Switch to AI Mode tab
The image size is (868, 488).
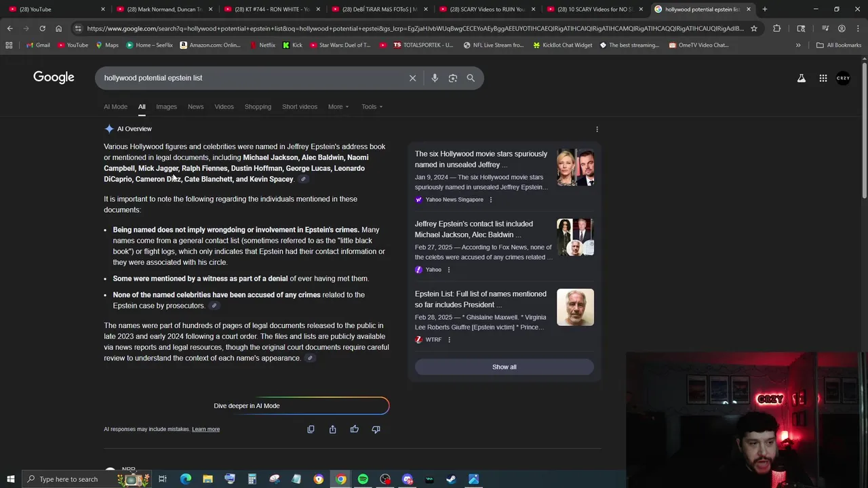click(115, 106)
